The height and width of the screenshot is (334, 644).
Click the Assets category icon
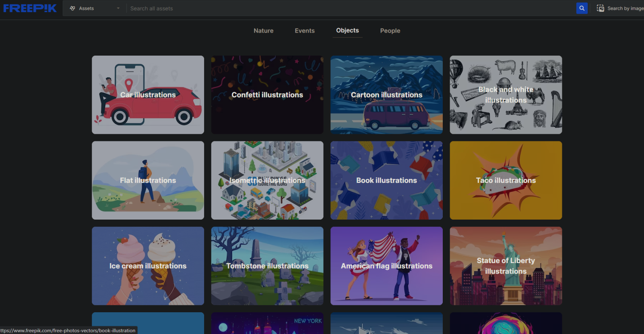pyautogui.click(x=72, y=8)
